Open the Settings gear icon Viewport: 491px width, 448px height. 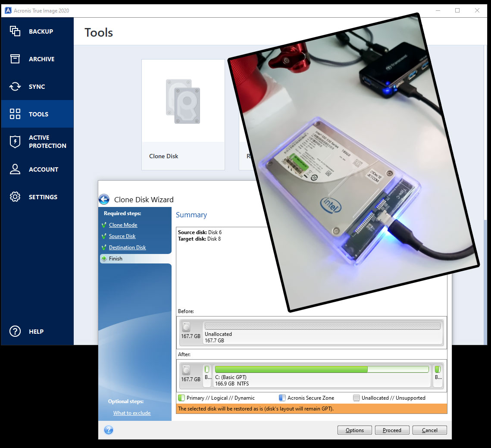pyautogui.click(x=15, y=197)
